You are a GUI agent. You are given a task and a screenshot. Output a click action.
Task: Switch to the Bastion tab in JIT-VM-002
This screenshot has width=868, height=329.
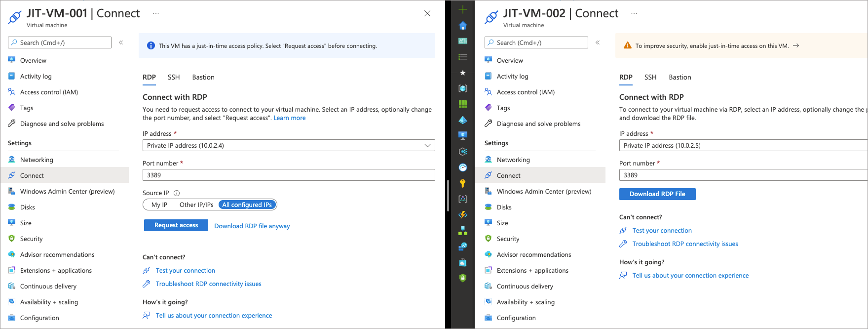click(x=680, y=77)
